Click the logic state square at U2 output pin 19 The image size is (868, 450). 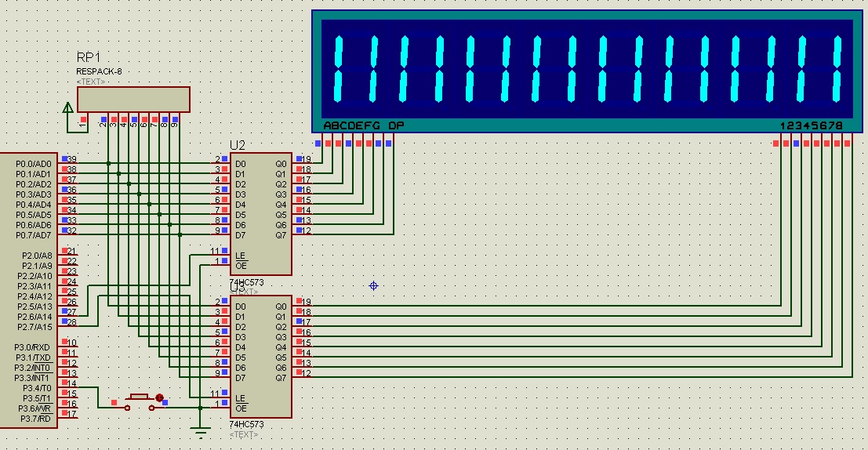click(x=300, y=159)
